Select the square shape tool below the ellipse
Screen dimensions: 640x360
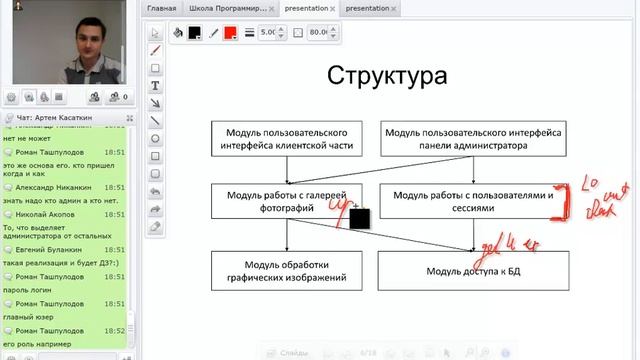point(155,156)
